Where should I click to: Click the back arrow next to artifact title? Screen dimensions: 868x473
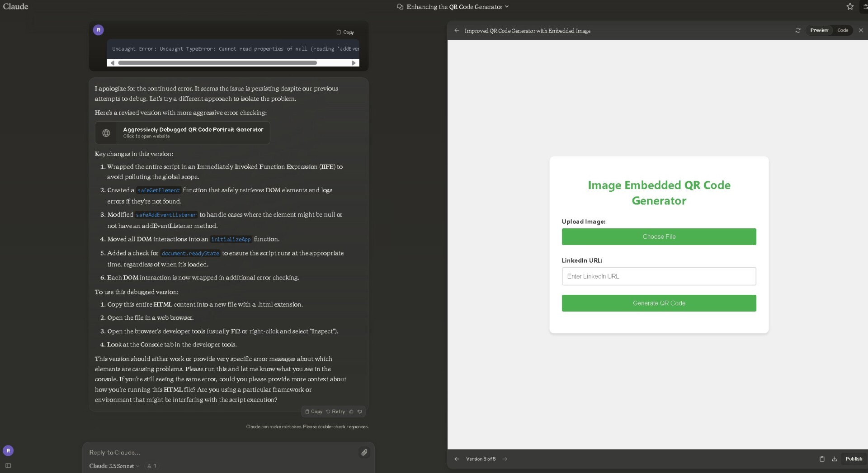point(456,30)
